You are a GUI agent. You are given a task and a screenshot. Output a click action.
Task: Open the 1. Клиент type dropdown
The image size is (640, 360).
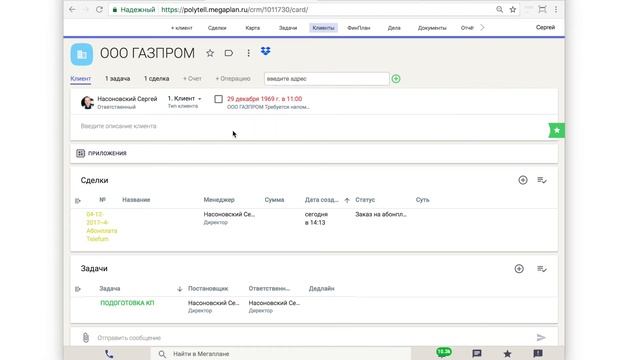click(x=184, y=98)
